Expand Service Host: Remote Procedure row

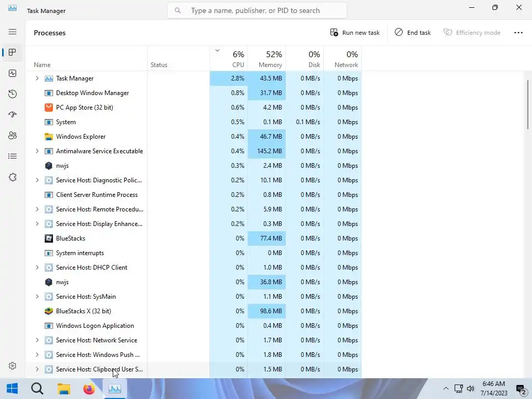[x=37, y=209]
